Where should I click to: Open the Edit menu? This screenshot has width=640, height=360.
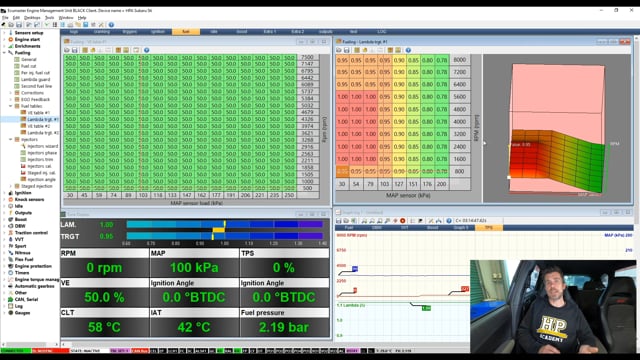coord(16,18)
